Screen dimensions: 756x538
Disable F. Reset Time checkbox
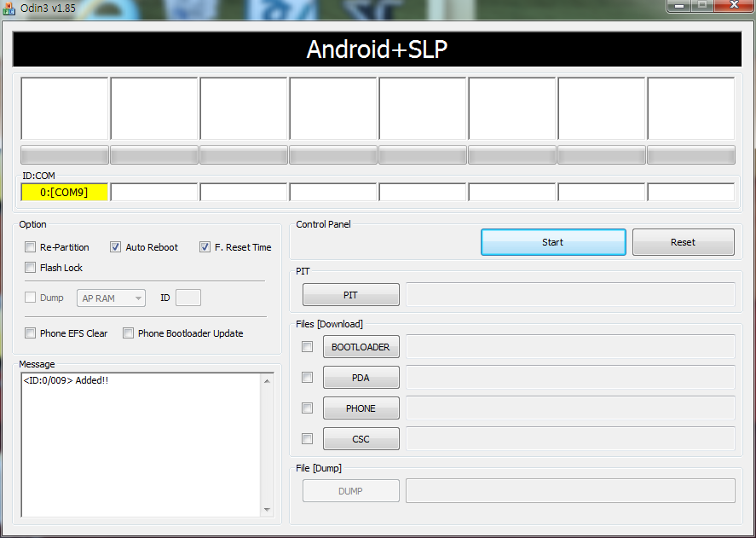pos(205,247)
